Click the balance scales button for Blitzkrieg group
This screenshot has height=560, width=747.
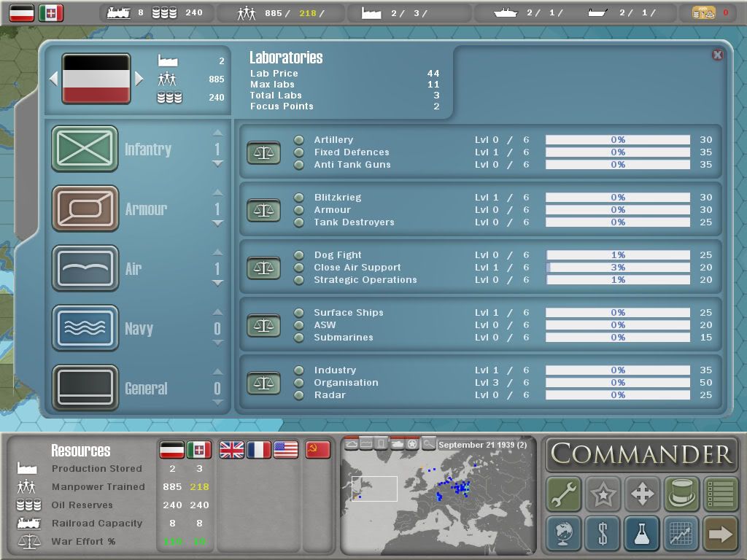(263, 211)
